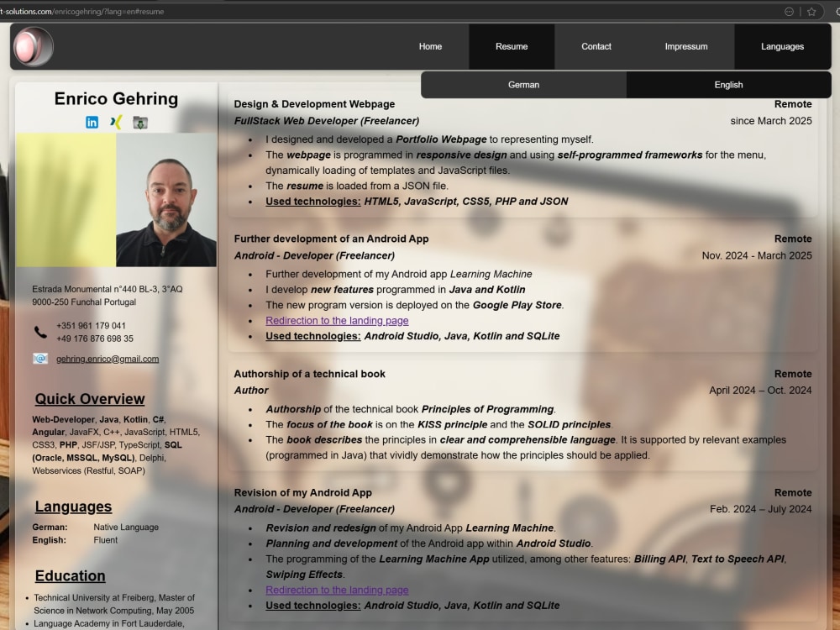Click the German: Native Language row
The width and height of the screenshot is (840, 630).
click(x=96, y=528)
